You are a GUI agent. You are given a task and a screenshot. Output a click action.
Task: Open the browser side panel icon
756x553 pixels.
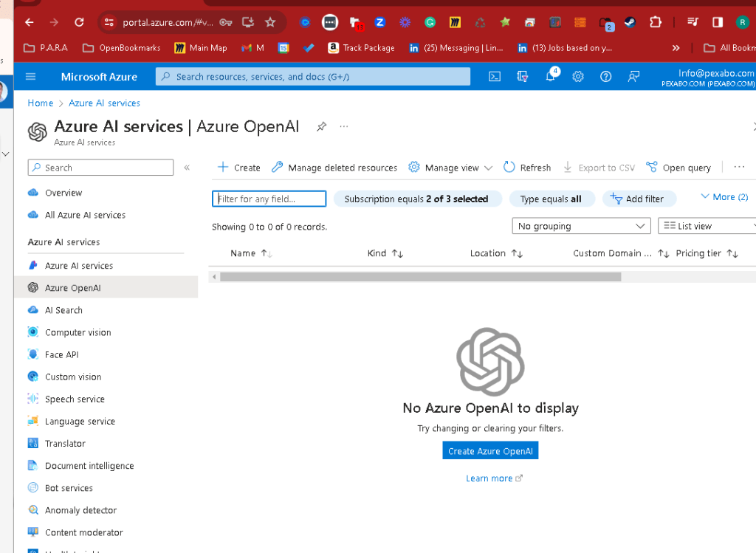tap(718, 22)
